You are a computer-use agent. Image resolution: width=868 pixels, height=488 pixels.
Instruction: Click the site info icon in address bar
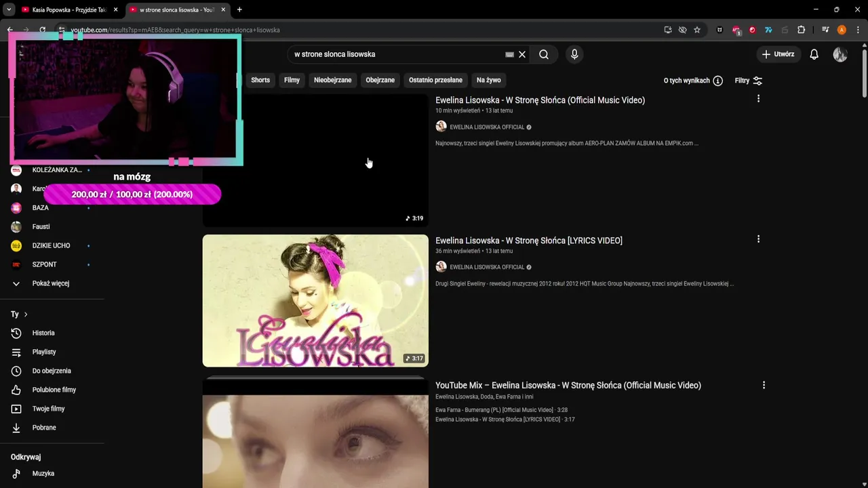point(61,30)
